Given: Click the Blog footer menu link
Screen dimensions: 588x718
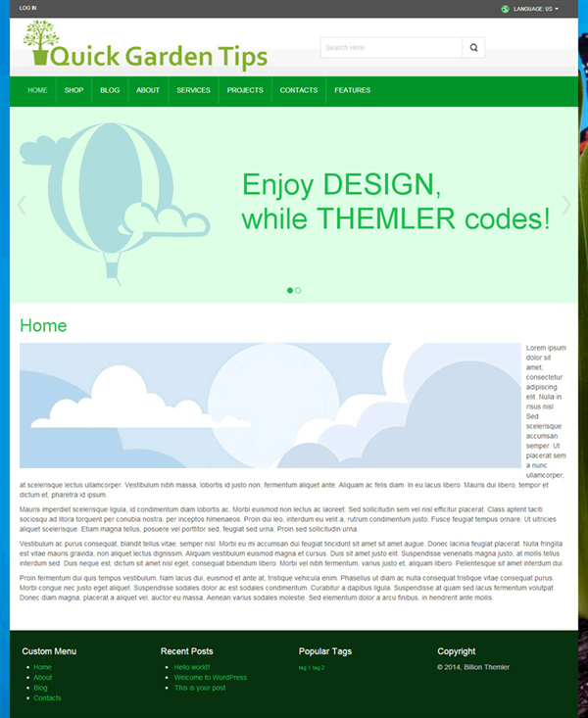Looking at the screenshot, I should 40,688.
